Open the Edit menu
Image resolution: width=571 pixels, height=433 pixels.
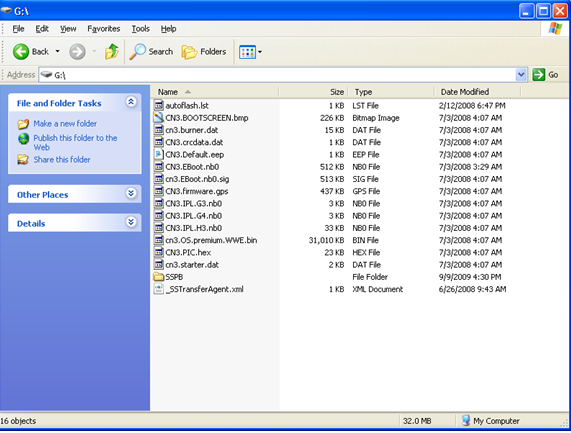[x=42, y=29]
